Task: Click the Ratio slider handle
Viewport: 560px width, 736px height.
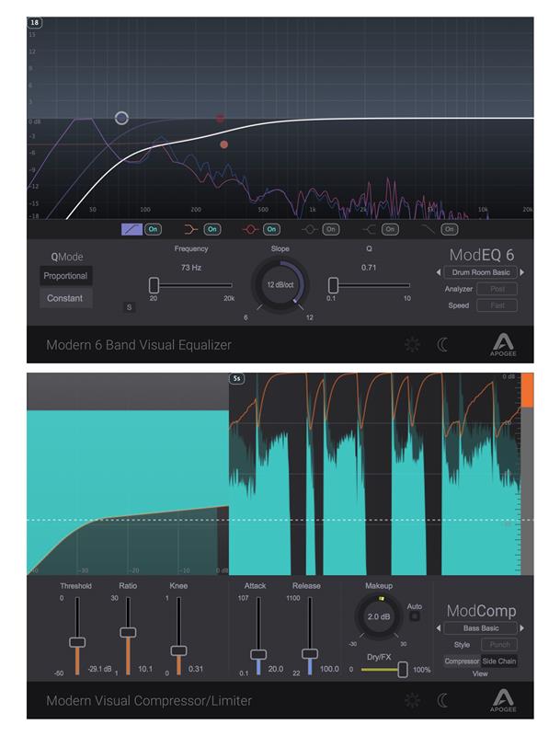Action: point(128,632)
